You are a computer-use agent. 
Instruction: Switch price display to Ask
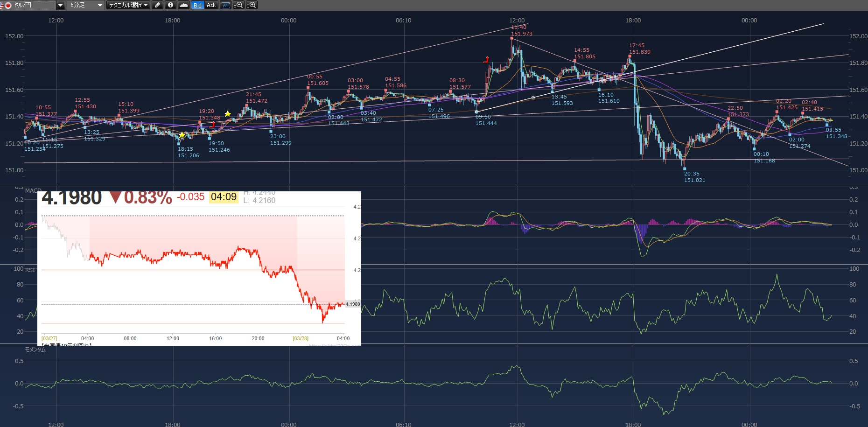tap(211, 5)
